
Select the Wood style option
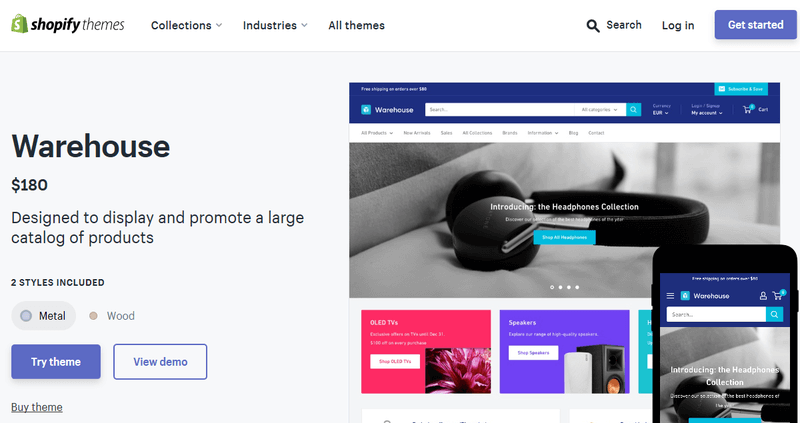(x=112, y=316)
